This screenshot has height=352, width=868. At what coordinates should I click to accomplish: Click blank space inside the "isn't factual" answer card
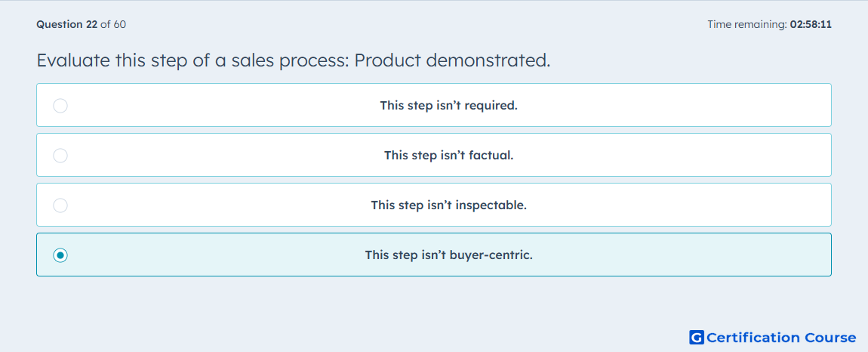664,155
